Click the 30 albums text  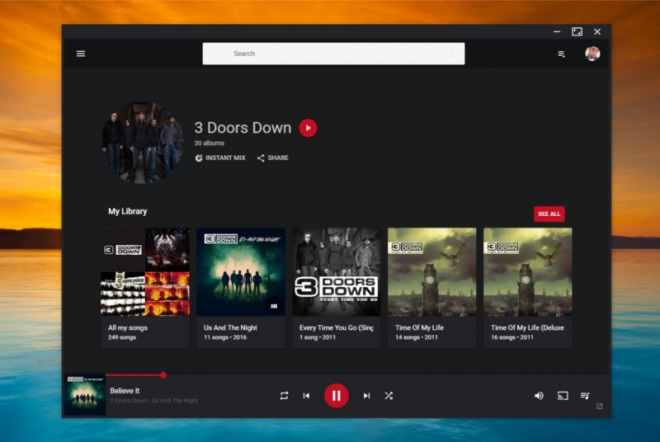(209, 143)
